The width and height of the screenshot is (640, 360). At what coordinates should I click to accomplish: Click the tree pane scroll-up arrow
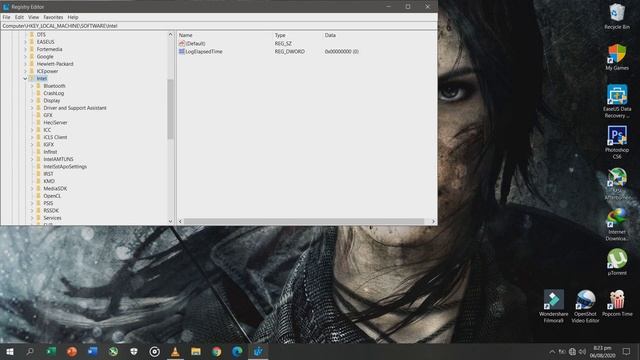(x=170, y=35)
